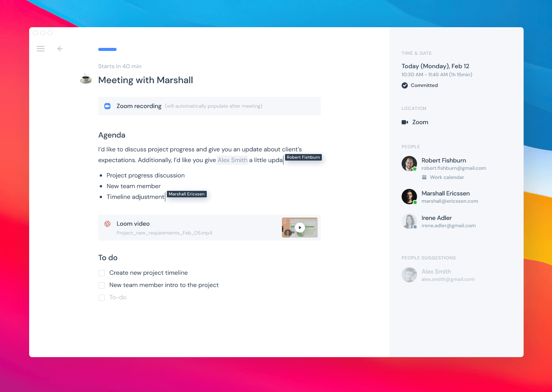Click Irene Adler's profile picture
Viewport: 552px width, 392px height.
point(409,221)
